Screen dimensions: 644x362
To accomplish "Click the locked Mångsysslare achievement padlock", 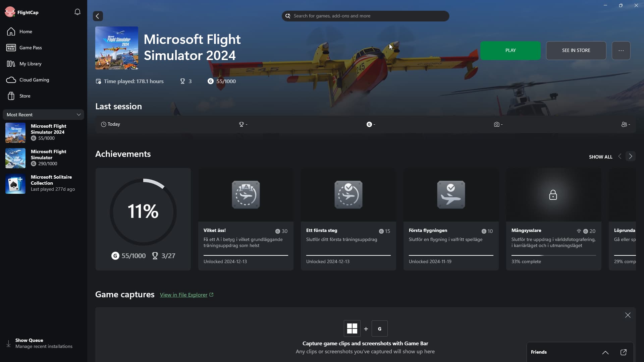I will (553, 195).
